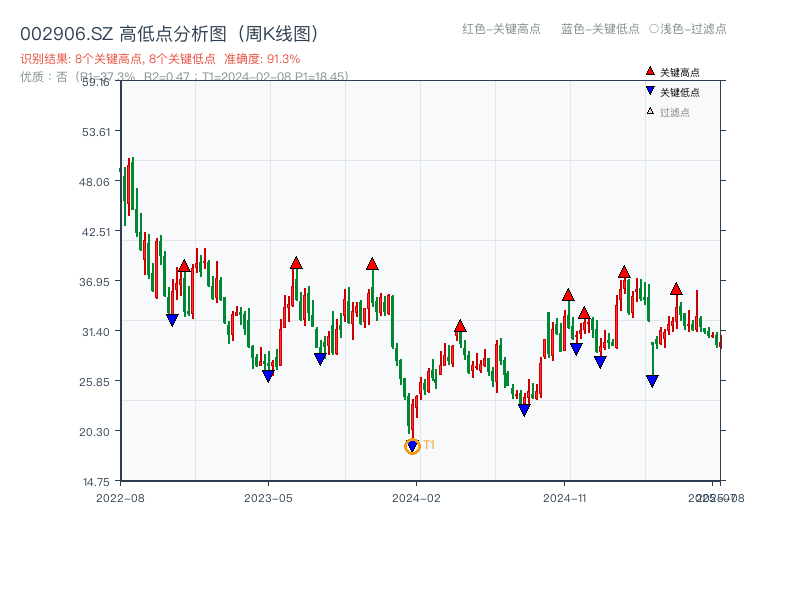
Task: Click the blue low triangle near 27.9 in early 2025
Action: [x=601, y=362]
